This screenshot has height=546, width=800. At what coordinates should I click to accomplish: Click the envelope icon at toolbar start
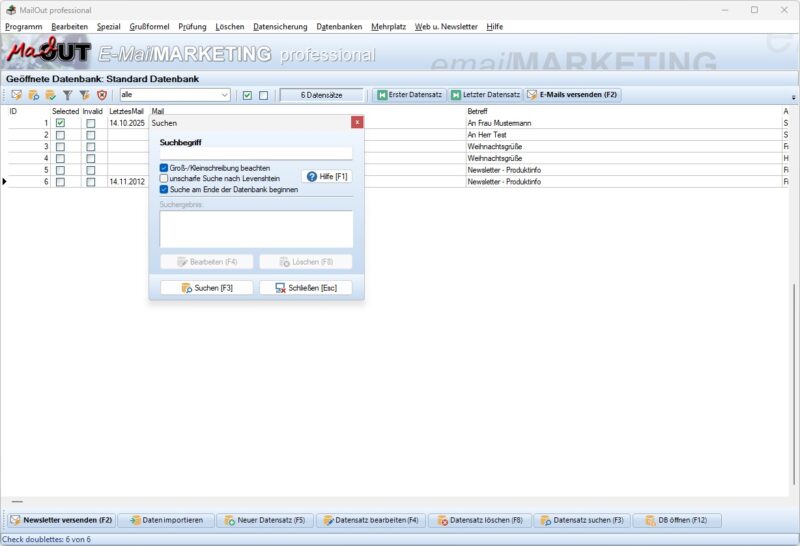(16, 95)
